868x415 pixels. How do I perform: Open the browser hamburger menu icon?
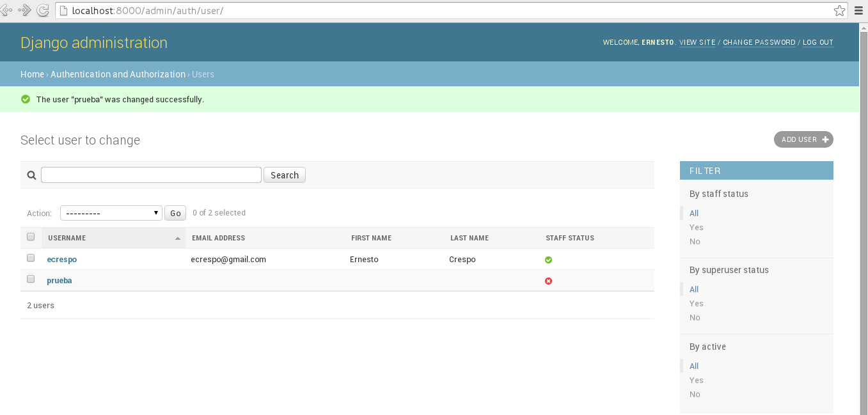[x=858, y=10]
